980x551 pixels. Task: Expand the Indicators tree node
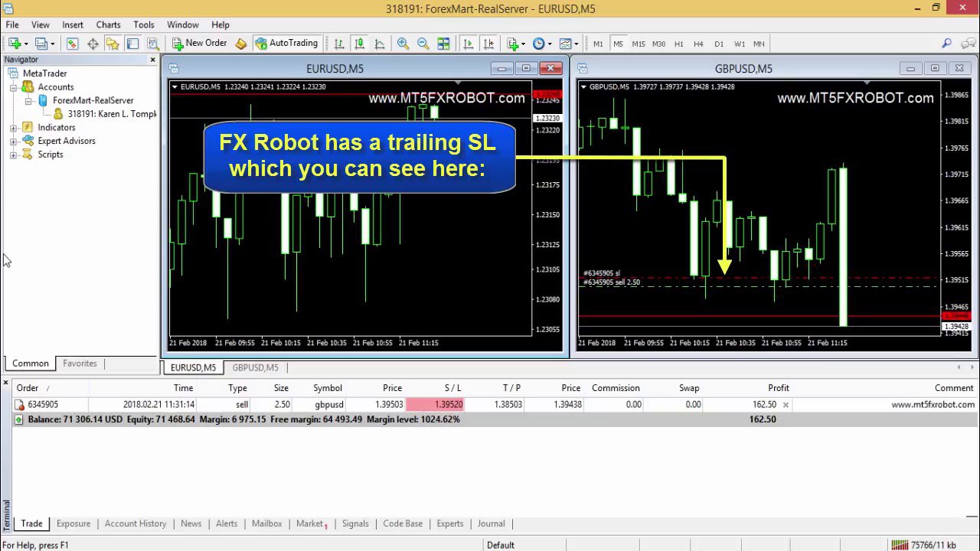(x=13, y=128)
